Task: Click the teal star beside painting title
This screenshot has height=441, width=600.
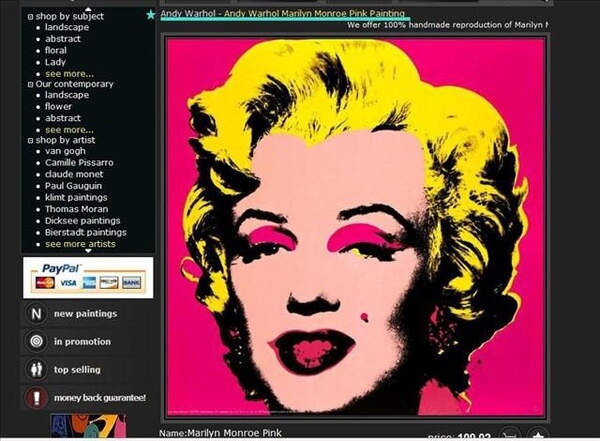Action: [151, 15]
